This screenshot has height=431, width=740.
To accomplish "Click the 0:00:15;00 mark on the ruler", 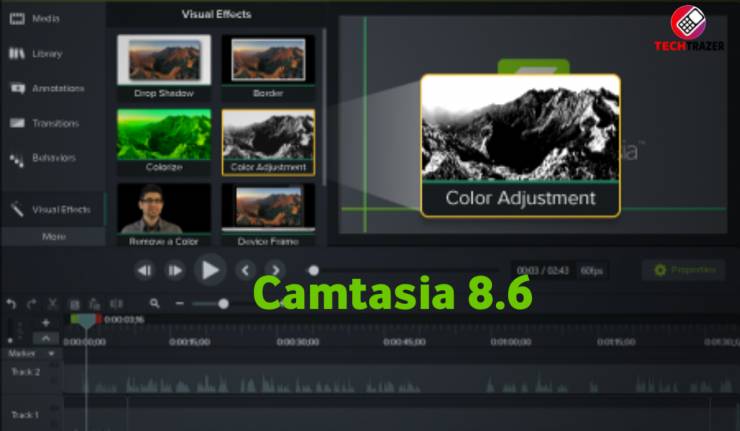I will point(190,342).
